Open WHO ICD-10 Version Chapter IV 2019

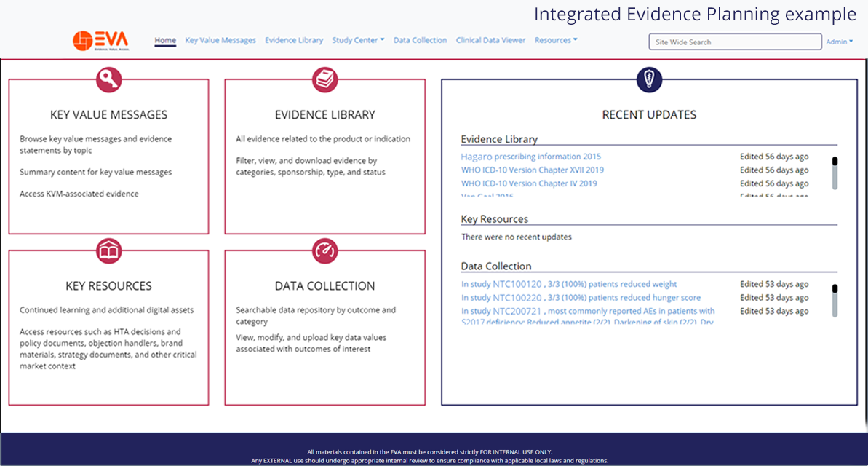(529, 183)
